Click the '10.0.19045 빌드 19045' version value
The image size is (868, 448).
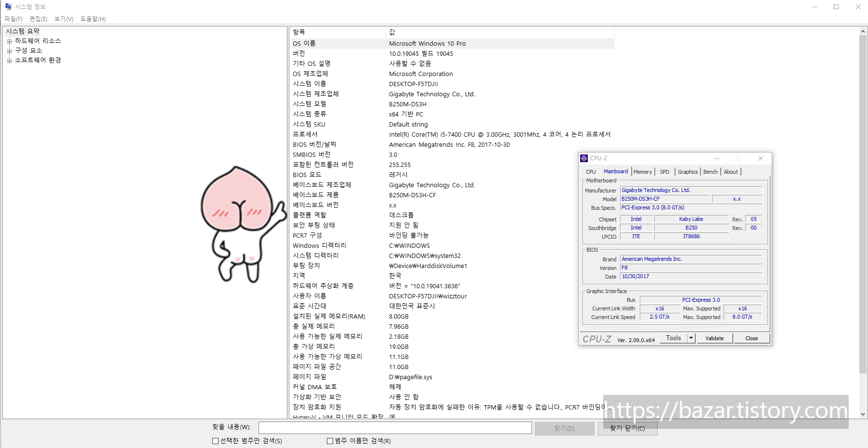(x=421, y=53)
